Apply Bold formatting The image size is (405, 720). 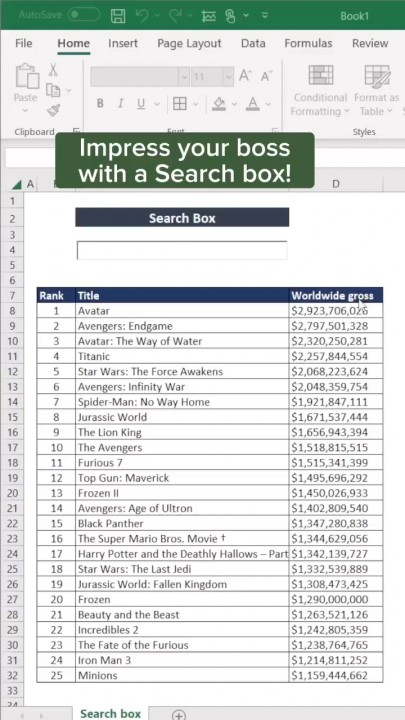[x=100, y=104]
